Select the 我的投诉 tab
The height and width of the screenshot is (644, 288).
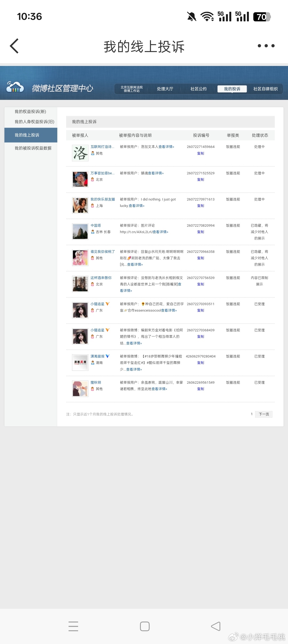click(x=232, y=89)
